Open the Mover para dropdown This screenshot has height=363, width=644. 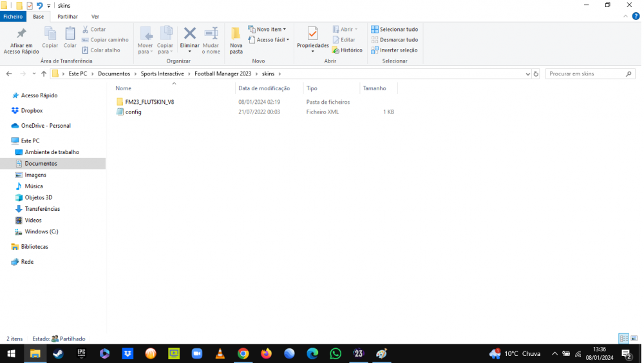click(146, 41)
